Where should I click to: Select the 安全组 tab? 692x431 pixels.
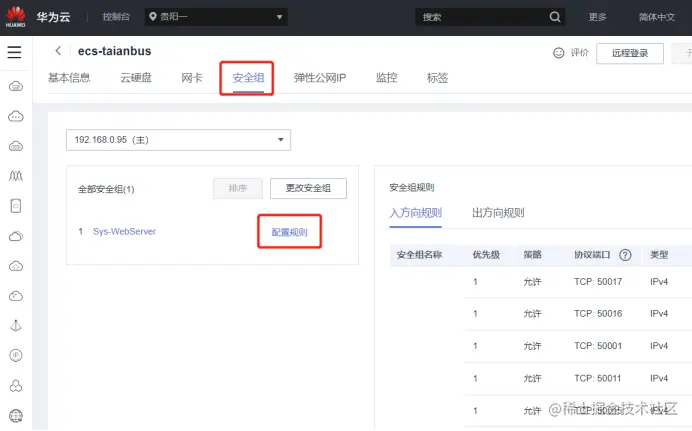pyautogui.click(x=248, y=78)
